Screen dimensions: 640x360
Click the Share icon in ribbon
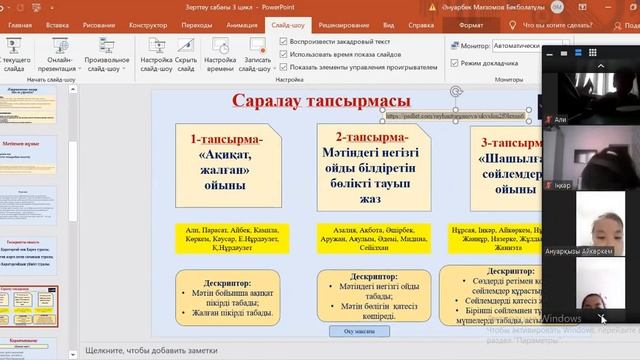click(618, 25)
